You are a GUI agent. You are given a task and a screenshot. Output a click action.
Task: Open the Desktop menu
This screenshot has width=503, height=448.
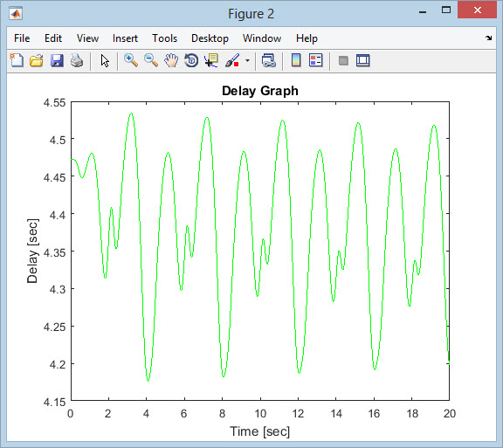(210, 38)
